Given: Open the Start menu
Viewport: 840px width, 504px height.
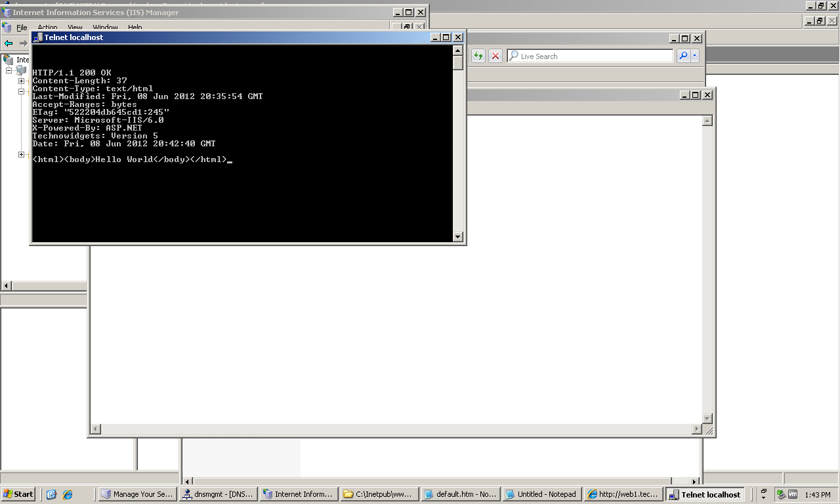Looking at the screenshot, I should (x=18, y=494).
